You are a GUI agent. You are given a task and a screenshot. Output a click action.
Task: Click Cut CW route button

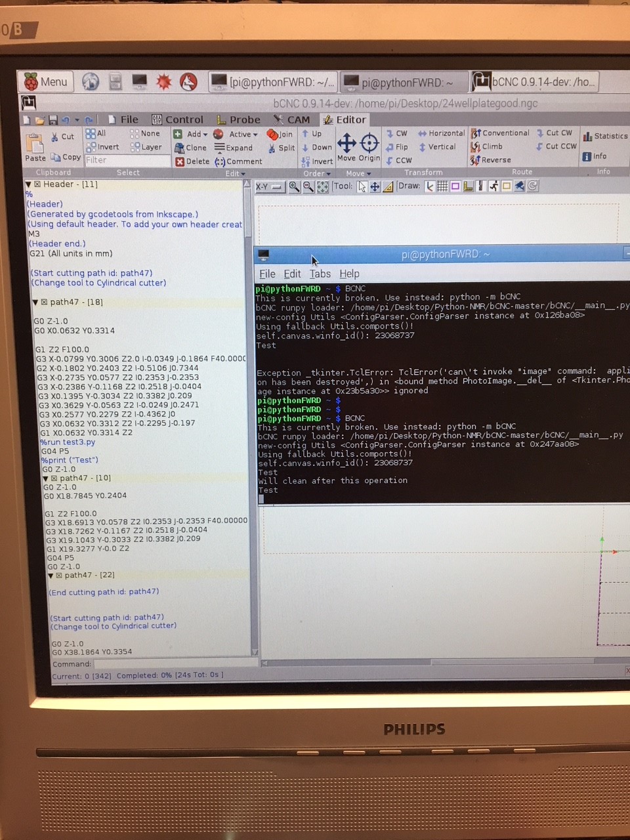point(554,133)
